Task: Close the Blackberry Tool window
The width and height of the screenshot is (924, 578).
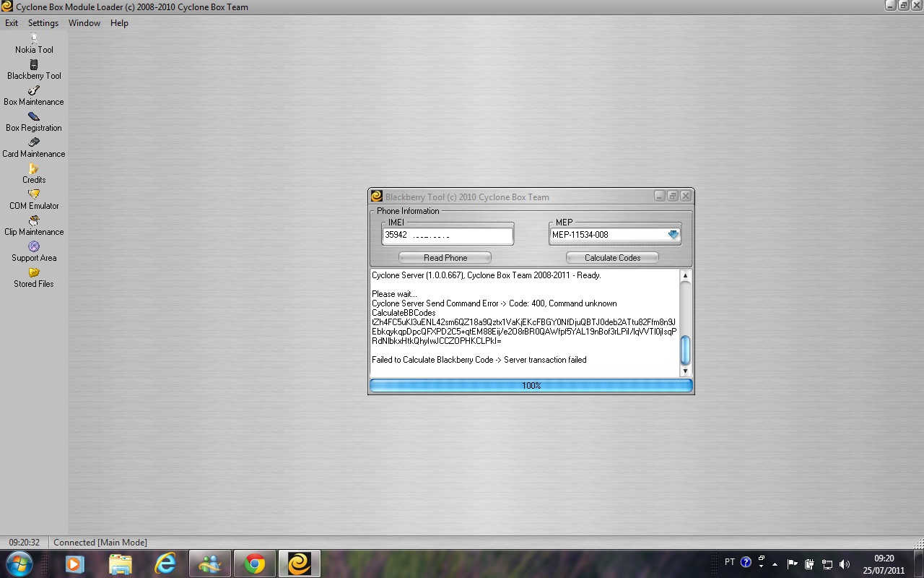Action: [x=686, y=196]
